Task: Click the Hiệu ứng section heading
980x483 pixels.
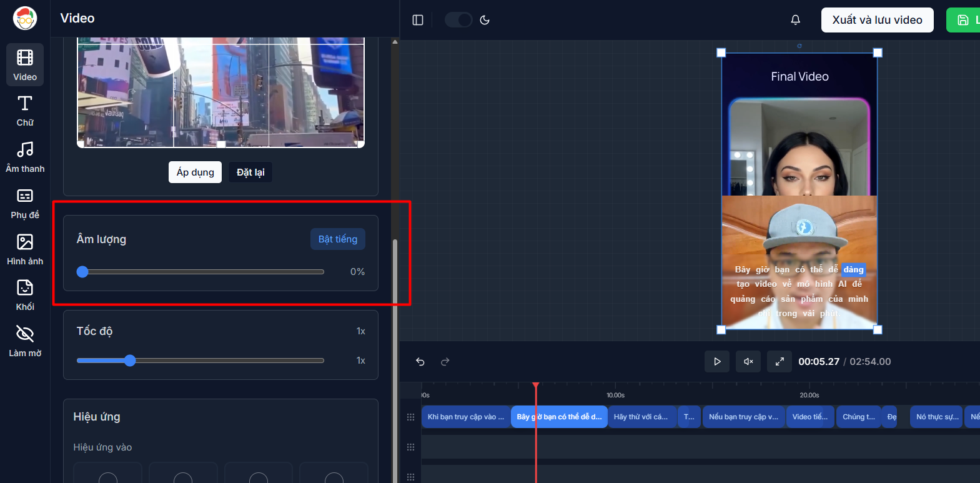Action: [97, 417]
